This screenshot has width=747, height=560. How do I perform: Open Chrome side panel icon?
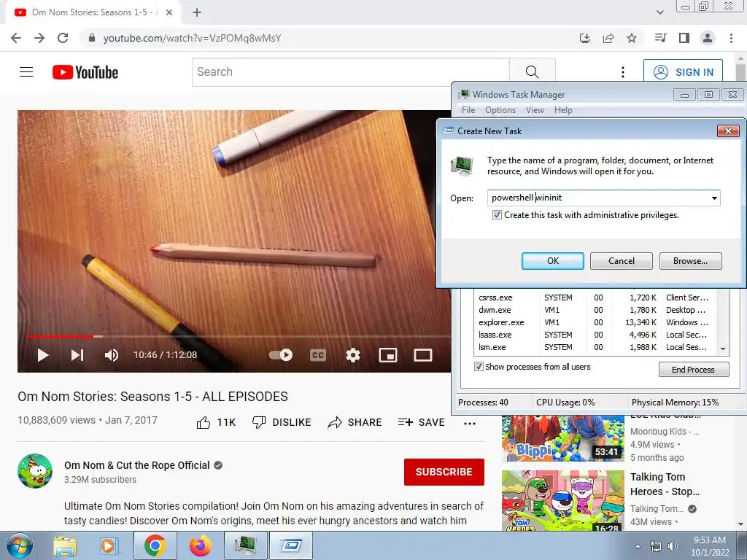coord(684,38)
